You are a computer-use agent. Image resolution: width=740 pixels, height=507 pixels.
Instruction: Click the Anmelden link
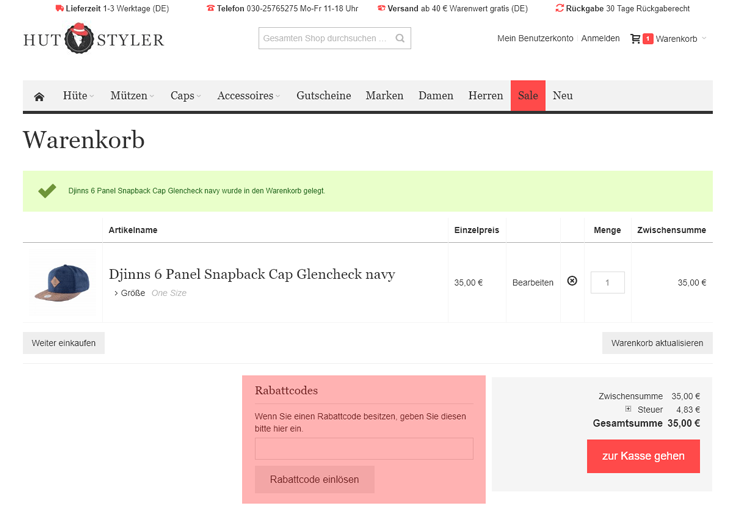(x=600, y=38)
